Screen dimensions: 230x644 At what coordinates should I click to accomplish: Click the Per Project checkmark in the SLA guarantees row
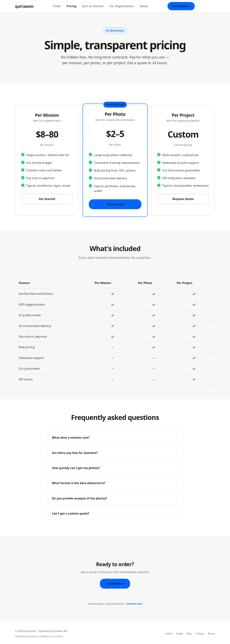tap(194, 369)
